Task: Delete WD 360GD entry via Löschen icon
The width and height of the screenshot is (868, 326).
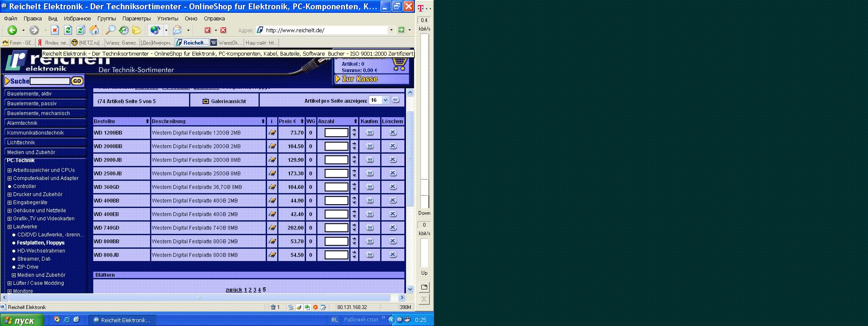Action: click(x=393, y=187)
